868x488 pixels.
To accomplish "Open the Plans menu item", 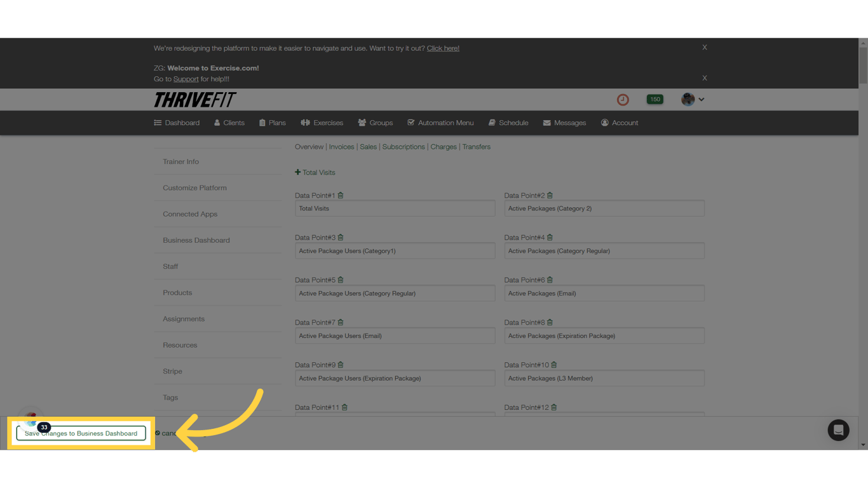I will (273, 123).
